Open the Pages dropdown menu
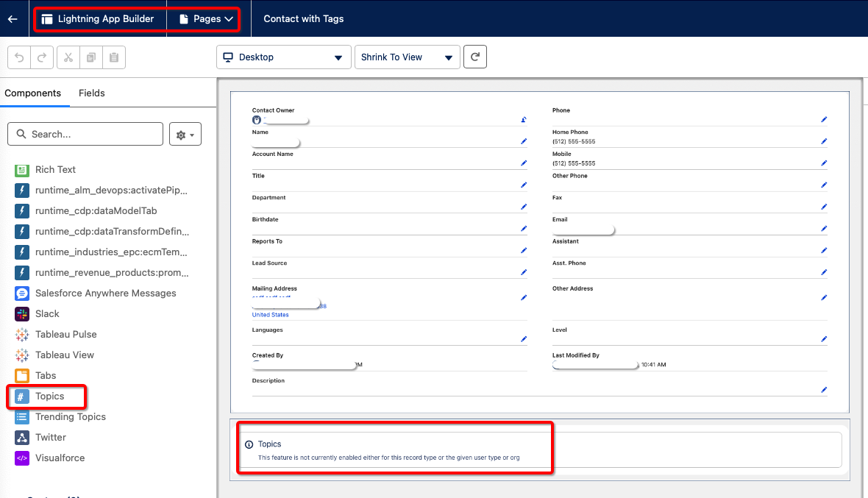The height and width of the screenshot is (498, 868). click(x=207, y=19)
